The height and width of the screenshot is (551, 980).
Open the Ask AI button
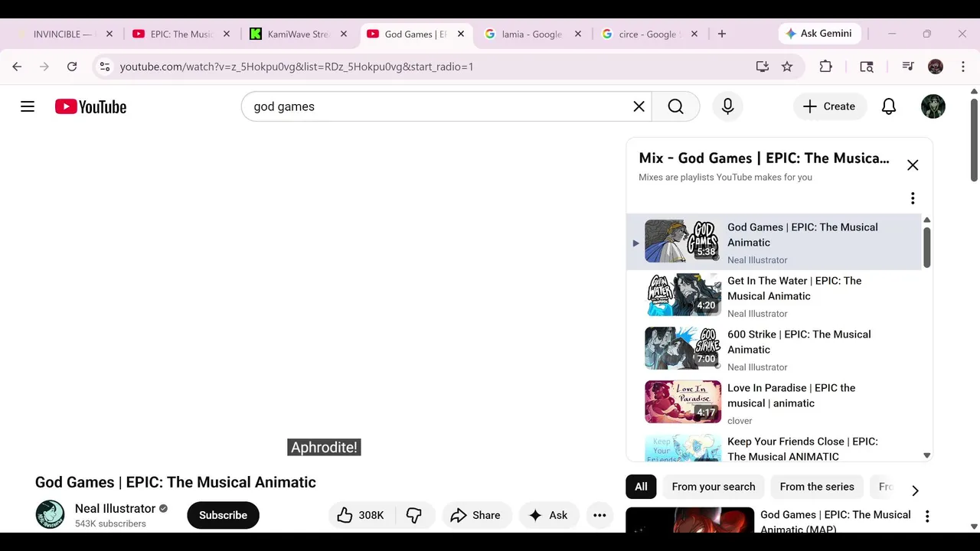pyautogui.click(x=548, y=515)
